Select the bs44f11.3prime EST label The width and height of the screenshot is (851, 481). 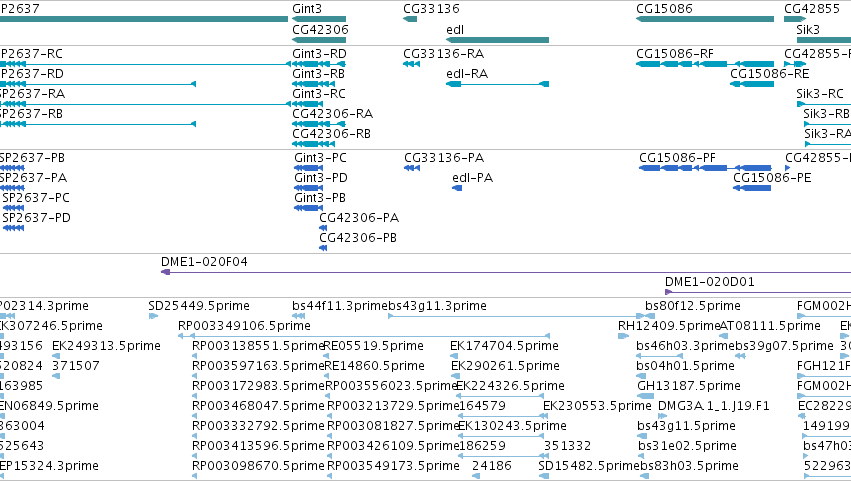click(x=340, y=306)
